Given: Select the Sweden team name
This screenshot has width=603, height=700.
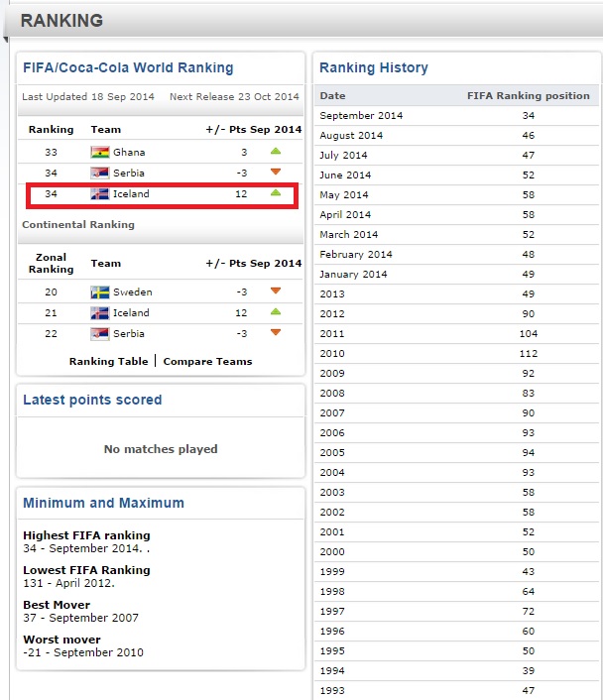Looking at the screenshot, I should [x=132, y=292].
